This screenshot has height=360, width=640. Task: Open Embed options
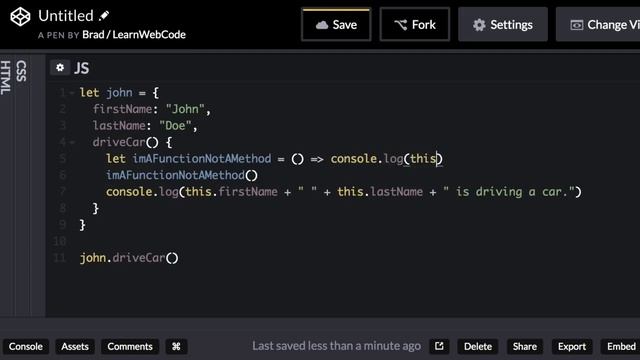tap(620, 347)
